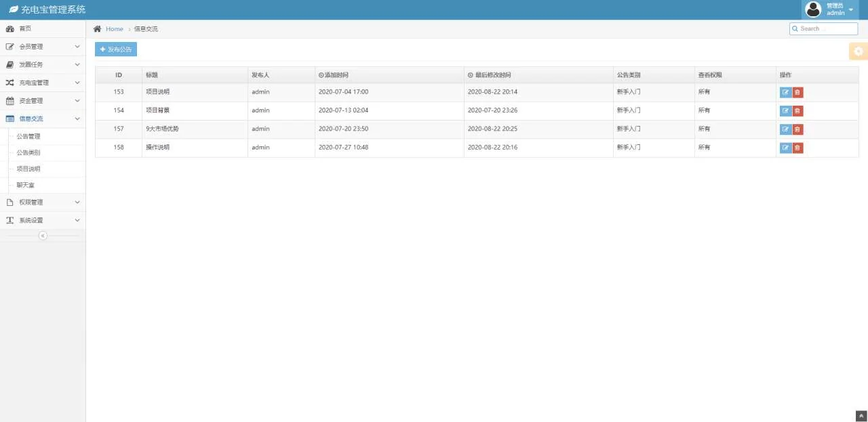Viewport: 868px width, 422px height.
Task: Open the admin account dropdown arrow
Action: pos(851,9)
